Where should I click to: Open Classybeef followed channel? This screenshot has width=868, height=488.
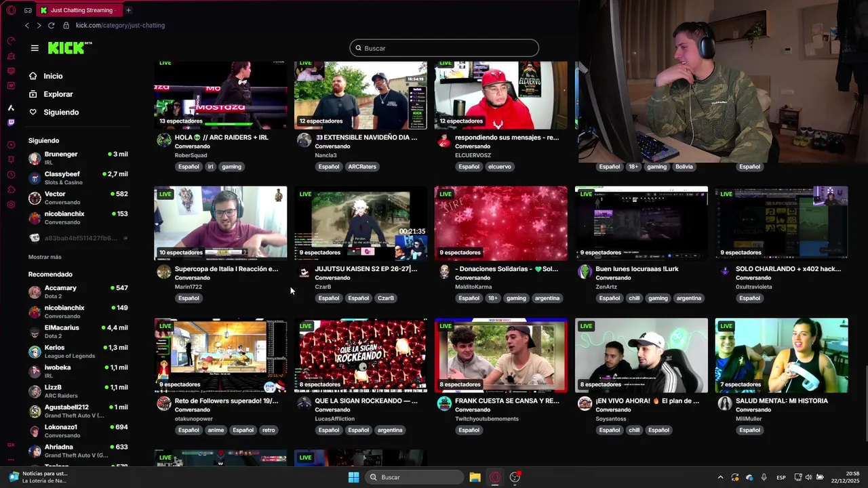[x=78, y=178]
